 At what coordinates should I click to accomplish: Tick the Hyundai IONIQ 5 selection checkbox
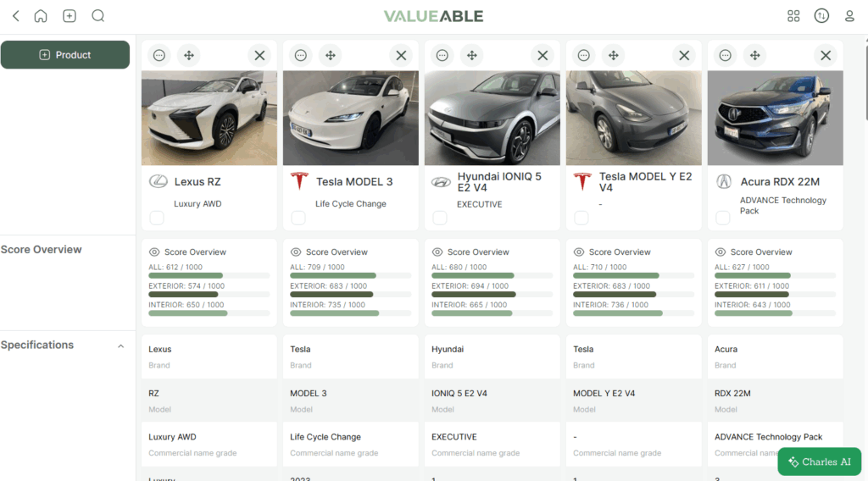coord(440,218)
